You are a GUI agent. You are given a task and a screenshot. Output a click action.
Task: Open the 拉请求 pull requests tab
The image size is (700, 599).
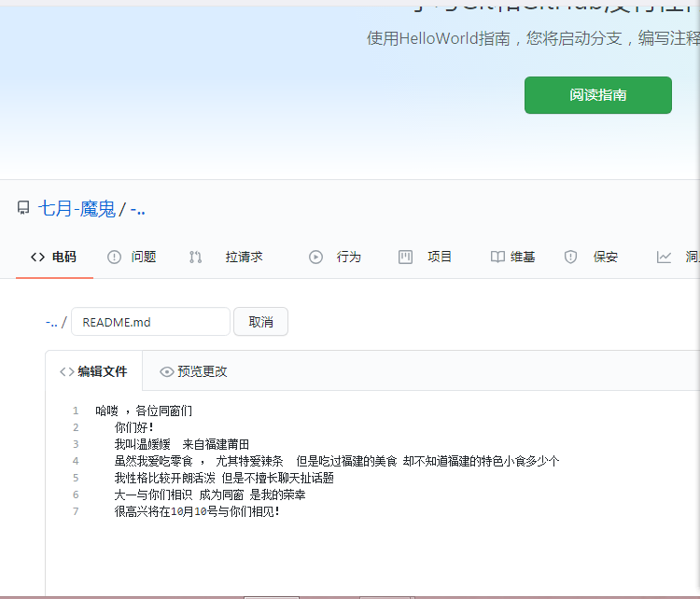click(x=227, y=257)
